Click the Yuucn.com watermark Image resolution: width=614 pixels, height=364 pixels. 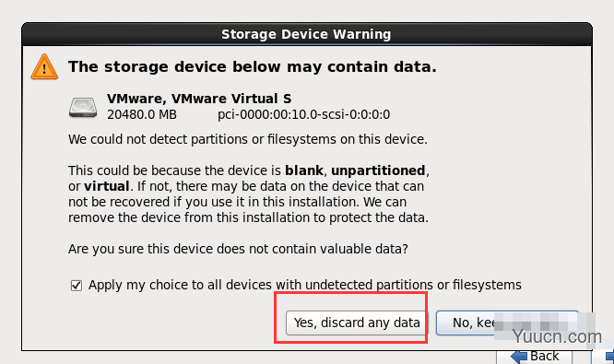click(x=557, y=336)
